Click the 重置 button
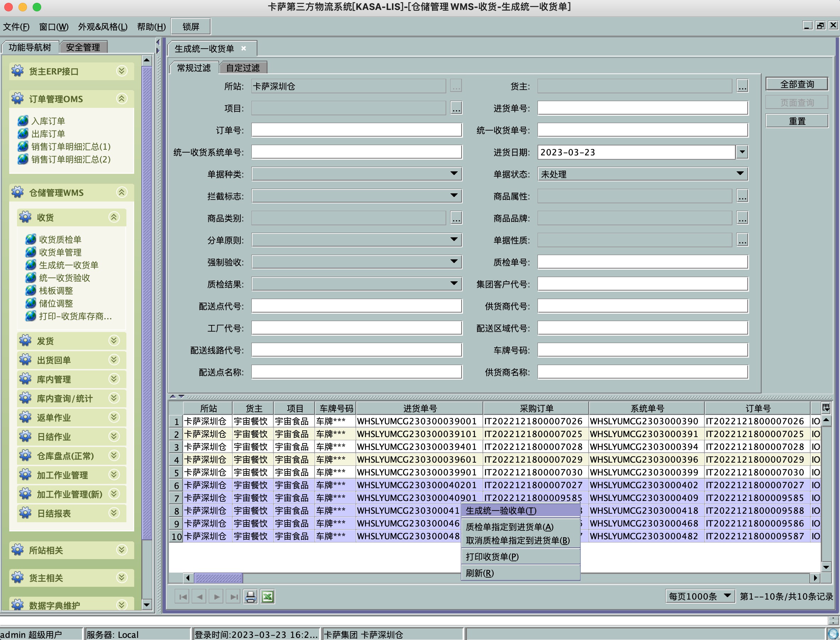Image resolution: width=840 pixels, height=640 pixels. [x=797, y=121]
